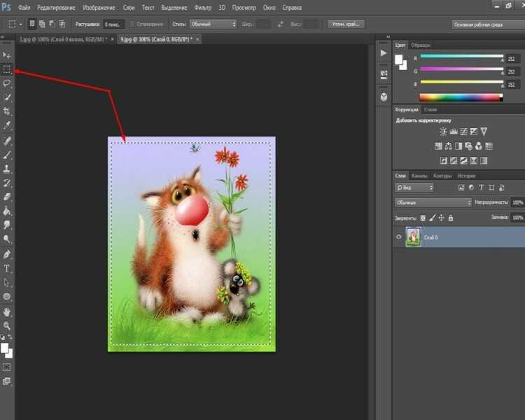The width and height of the screenshot is (525, 420).
Task: Toggle lock transparent pixels for layer
Action: click(423, 218)
